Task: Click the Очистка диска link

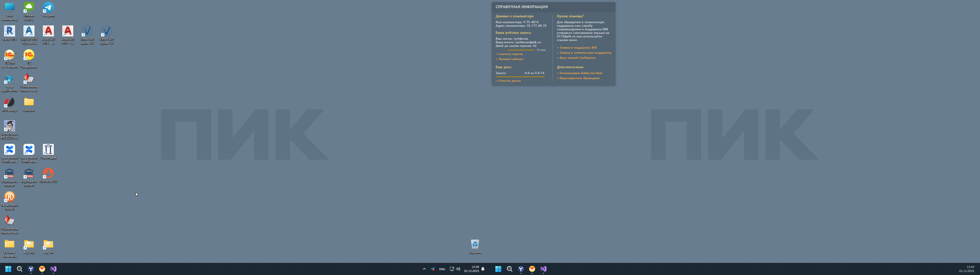Action: tap(509, 80)
